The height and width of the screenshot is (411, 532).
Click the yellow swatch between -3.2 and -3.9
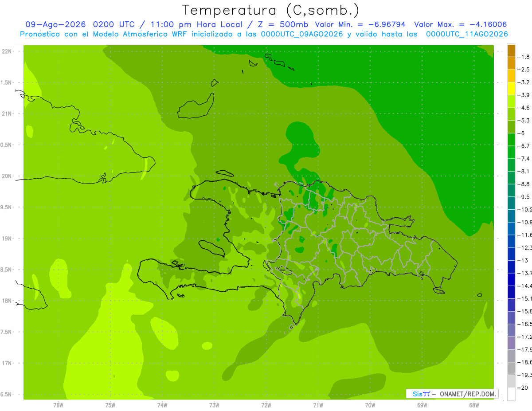(x=511, y=89)
